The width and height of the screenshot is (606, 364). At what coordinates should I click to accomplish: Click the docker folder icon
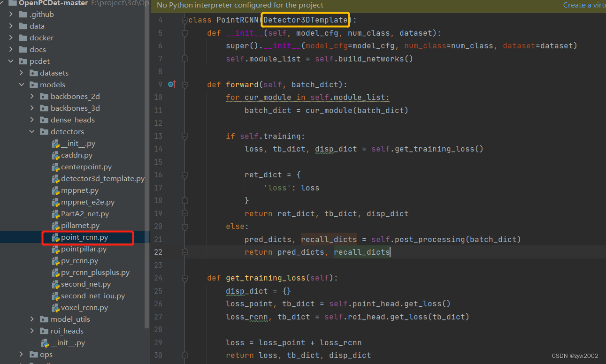[23, 38]
